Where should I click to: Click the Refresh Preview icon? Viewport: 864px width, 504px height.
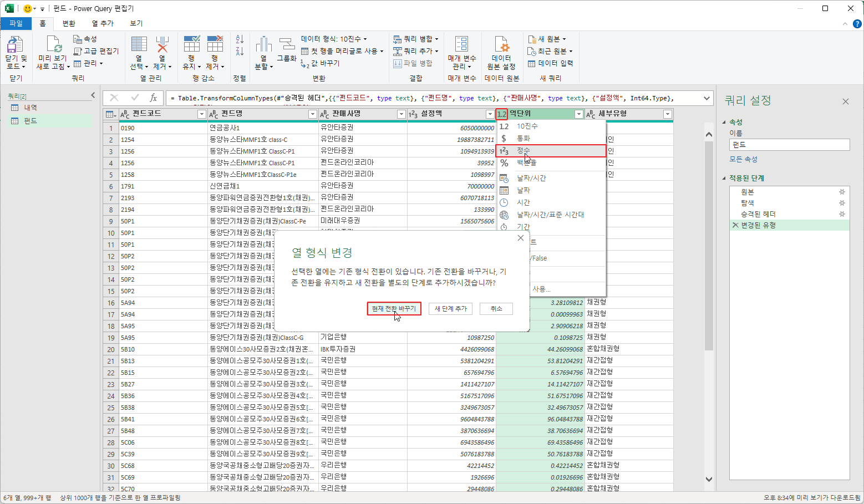[x=53, y=44]
